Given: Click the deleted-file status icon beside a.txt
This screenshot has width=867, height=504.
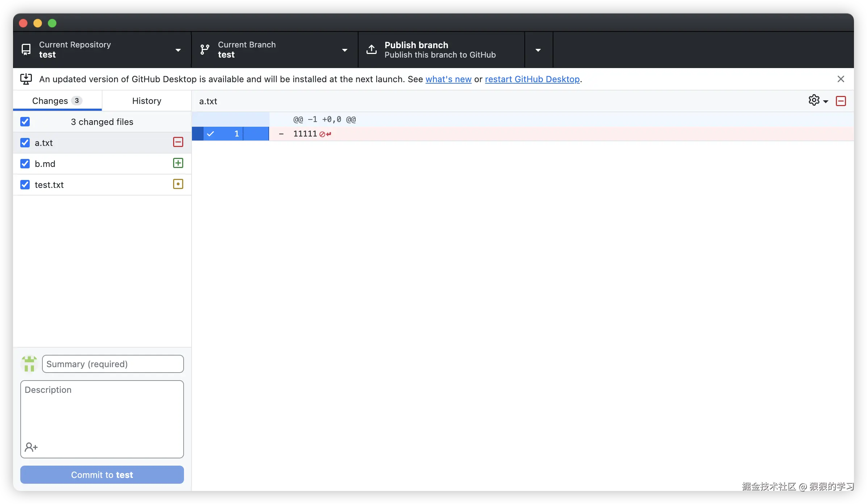Looking at the screenshot, I should pyautogui.click(x=178, y=142).
